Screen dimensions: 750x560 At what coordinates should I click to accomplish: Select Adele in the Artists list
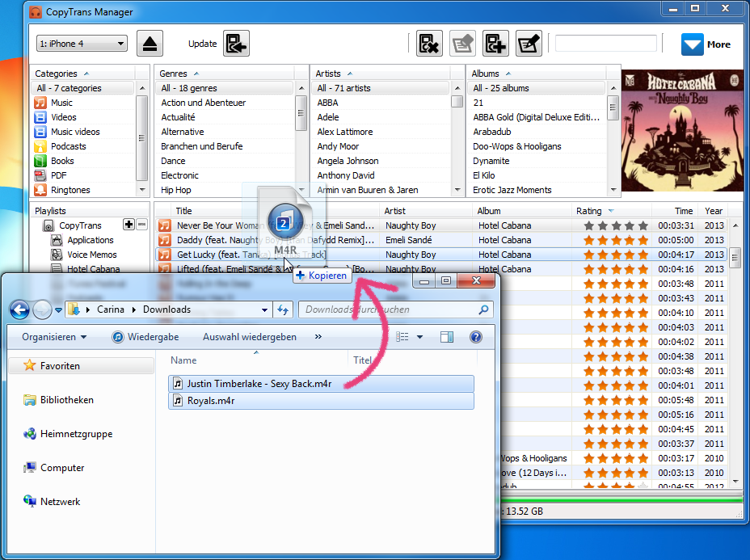click(x=328, y=117)
